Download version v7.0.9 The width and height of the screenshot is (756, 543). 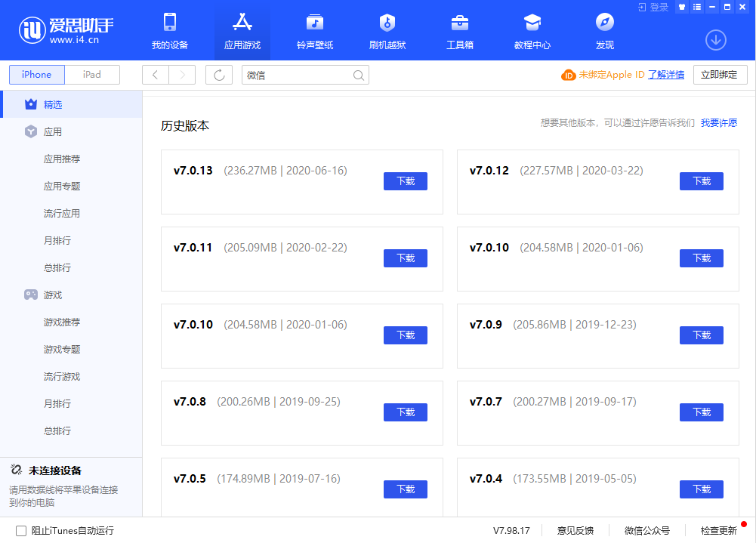[x=702, y=335]
